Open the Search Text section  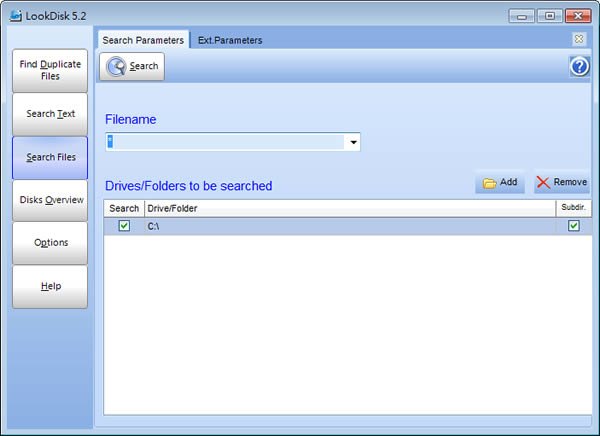point(50,114)
